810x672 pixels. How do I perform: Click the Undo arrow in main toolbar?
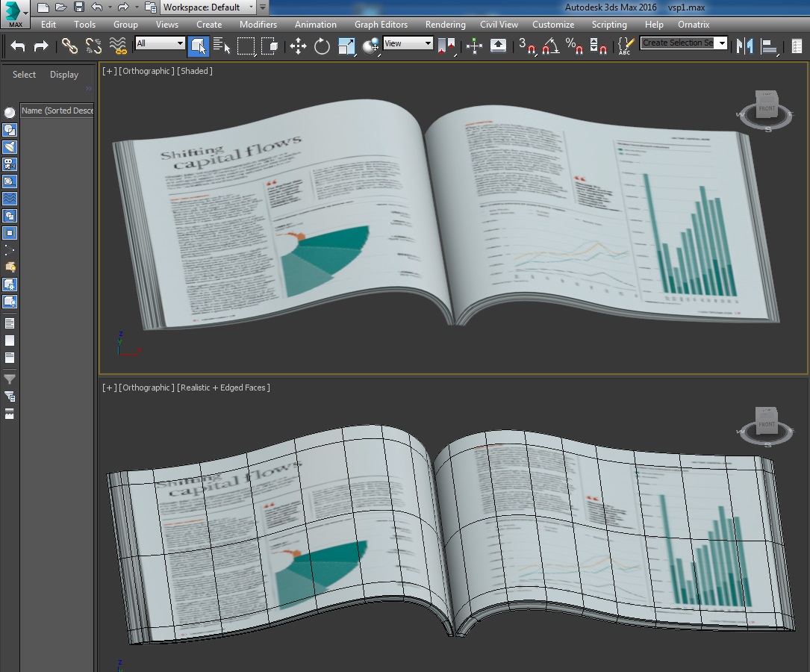(x=18, y=46)
